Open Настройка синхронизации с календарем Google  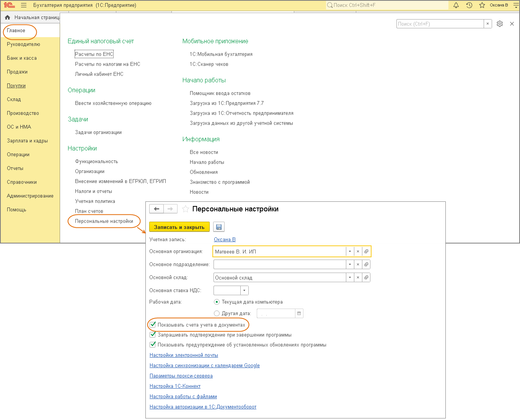click(205, 366)
